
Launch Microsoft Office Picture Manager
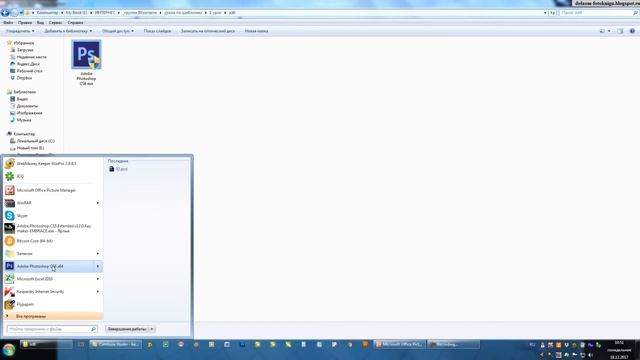(53, 190)
